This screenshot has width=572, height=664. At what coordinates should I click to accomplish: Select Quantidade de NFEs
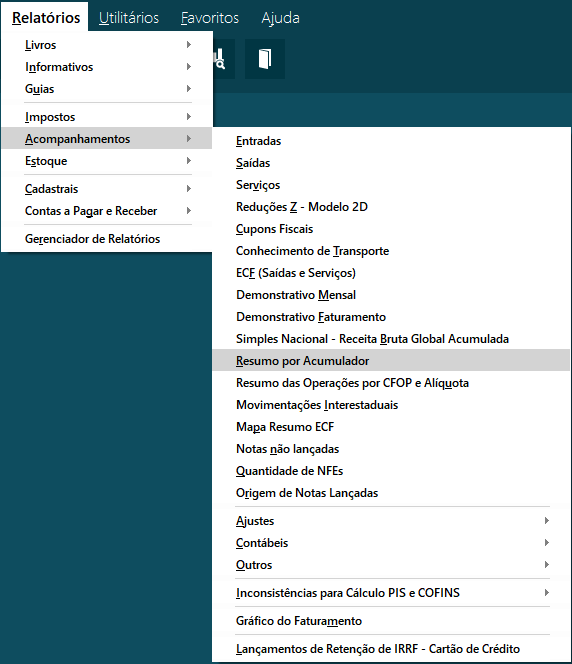click(x=391, y=471)
